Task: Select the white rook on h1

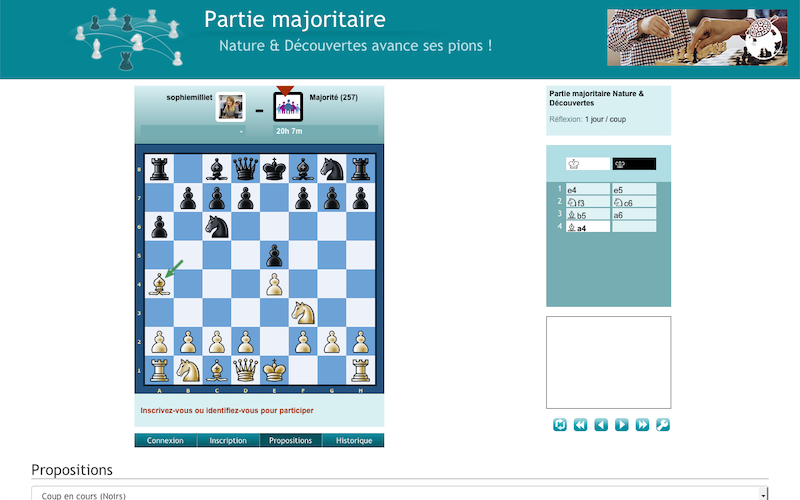Action: coord(360,370)
